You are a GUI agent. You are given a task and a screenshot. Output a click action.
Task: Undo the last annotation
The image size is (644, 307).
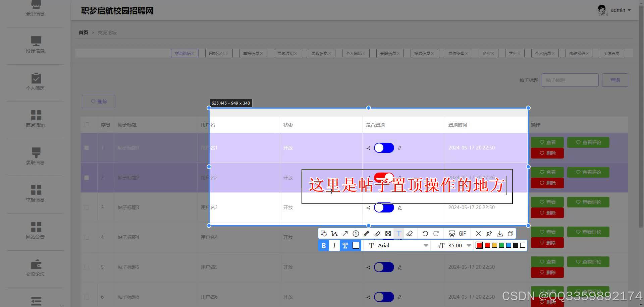point(425,234)
